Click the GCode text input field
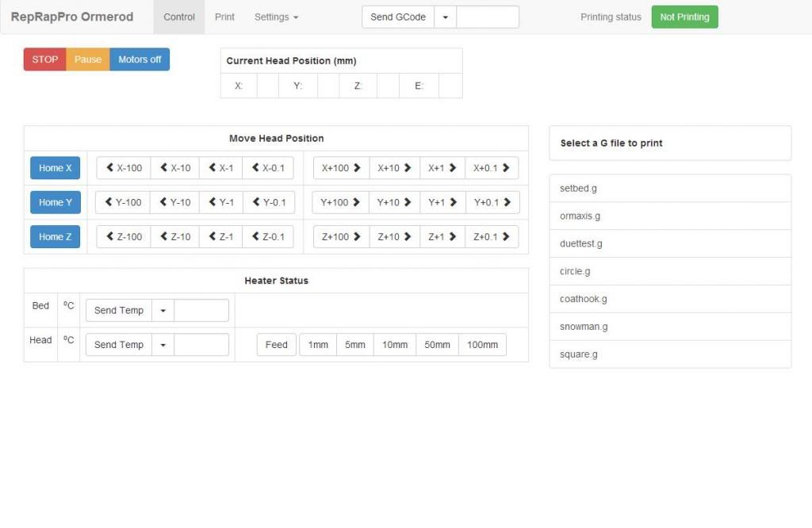The width and height of the screenshot is (812, 528). [488, 17]
